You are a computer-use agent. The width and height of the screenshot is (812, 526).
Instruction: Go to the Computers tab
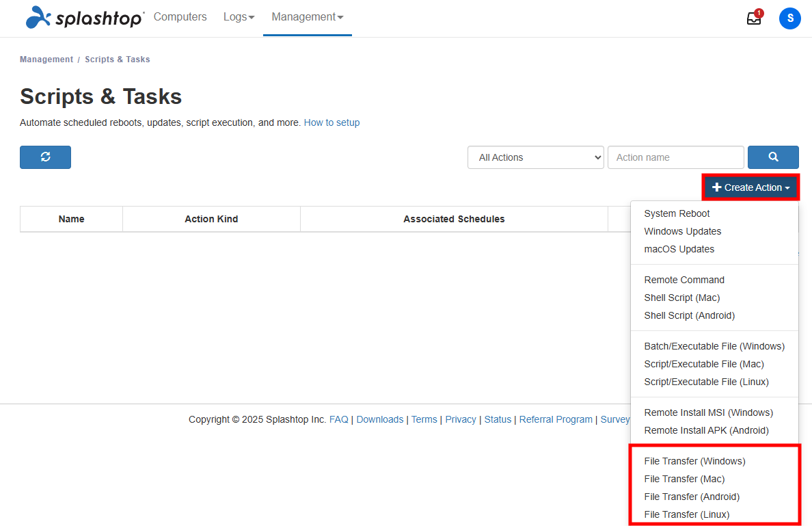pyautogui.click(x=180, y=17)
